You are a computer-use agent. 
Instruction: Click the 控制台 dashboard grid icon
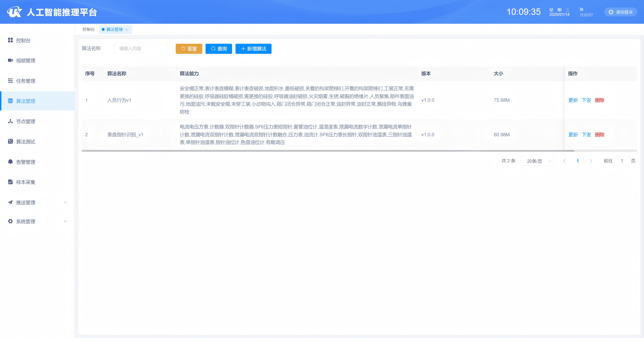tap(10, 40)
